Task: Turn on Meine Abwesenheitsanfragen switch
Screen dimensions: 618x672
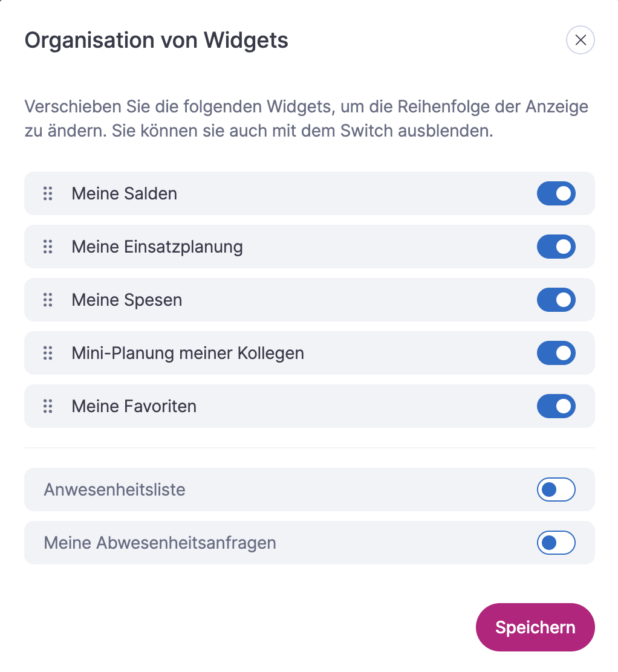Action: [x=556, y=543]
